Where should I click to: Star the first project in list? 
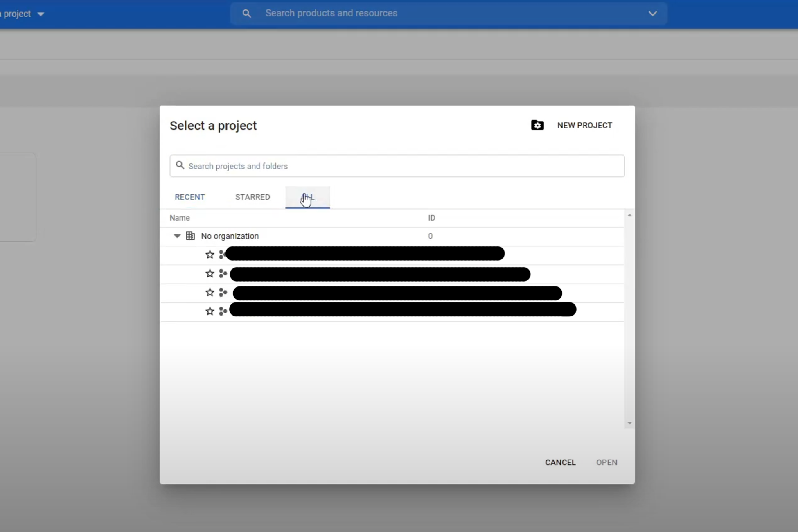(210, 255)
